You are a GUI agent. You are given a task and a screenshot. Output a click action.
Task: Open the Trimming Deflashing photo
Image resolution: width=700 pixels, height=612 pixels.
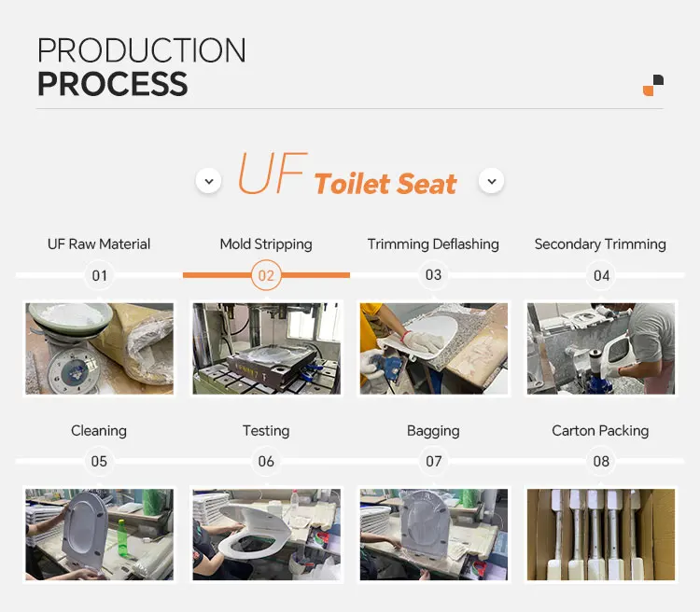point(433,348)
